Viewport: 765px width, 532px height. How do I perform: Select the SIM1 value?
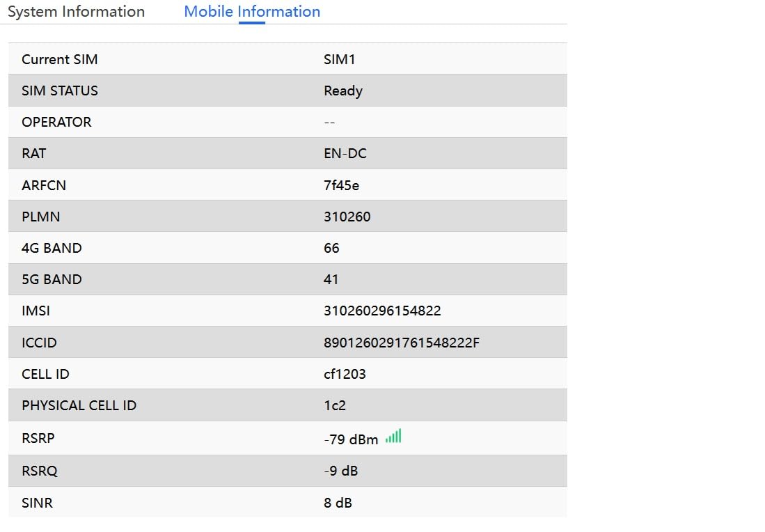pyautogui.click(x=340, y=59)
